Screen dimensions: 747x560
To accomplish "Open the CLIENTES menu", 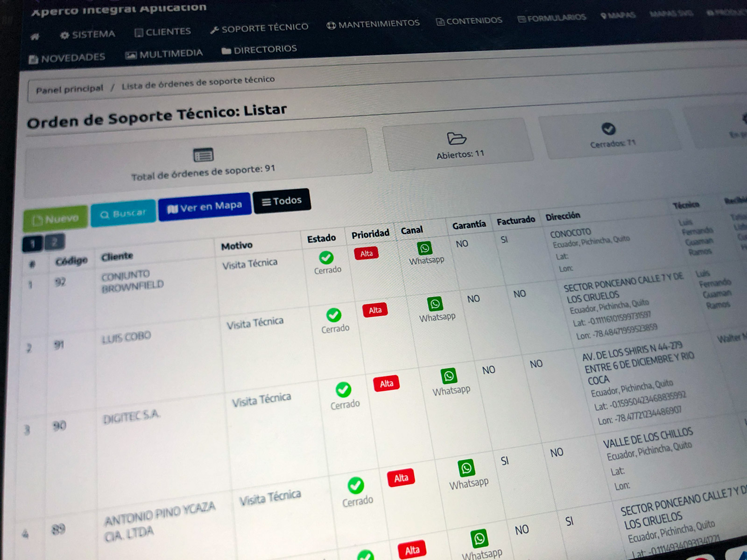I will [163, 32].
